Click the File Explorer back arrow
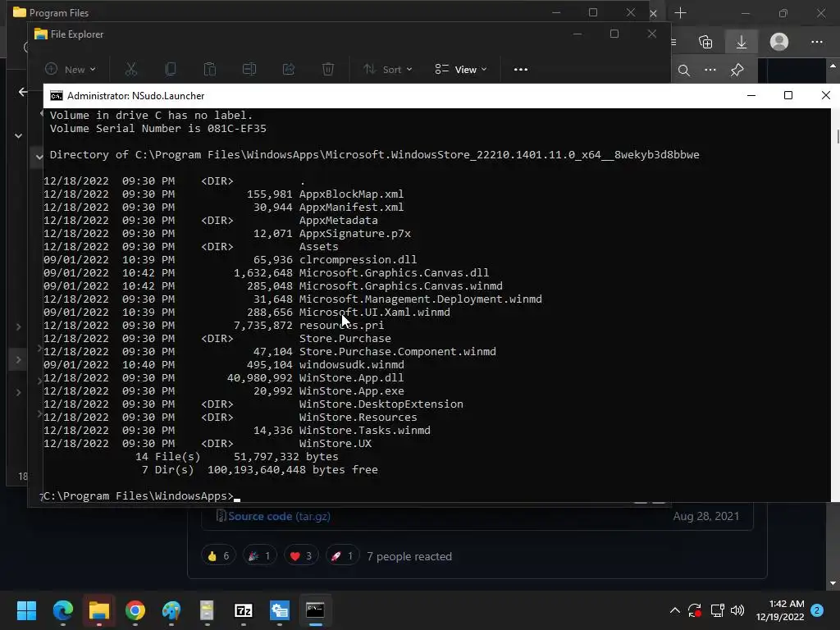The width and height of the screenshot is (840, 630). click(x=22, y=92)
